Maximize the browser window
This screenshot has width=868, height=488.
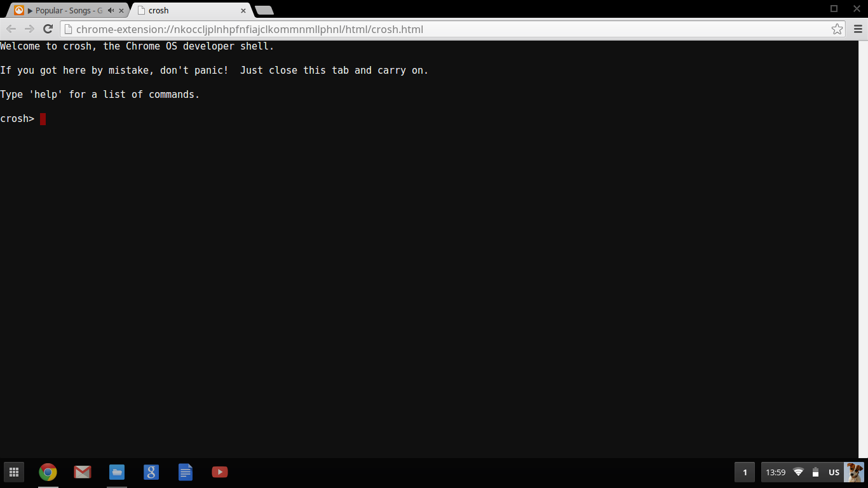click(x=834, y=8)
